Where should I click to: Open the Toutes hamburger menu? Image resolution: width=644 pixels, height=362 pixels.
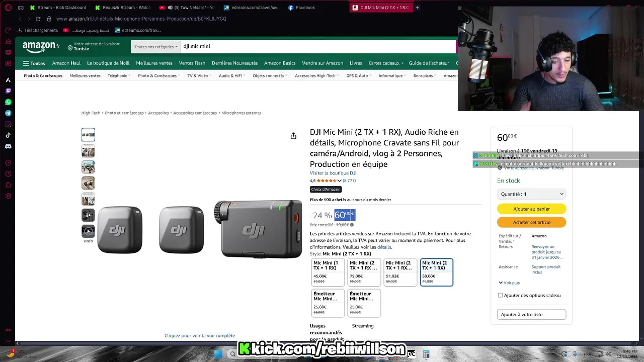point(34,63)
